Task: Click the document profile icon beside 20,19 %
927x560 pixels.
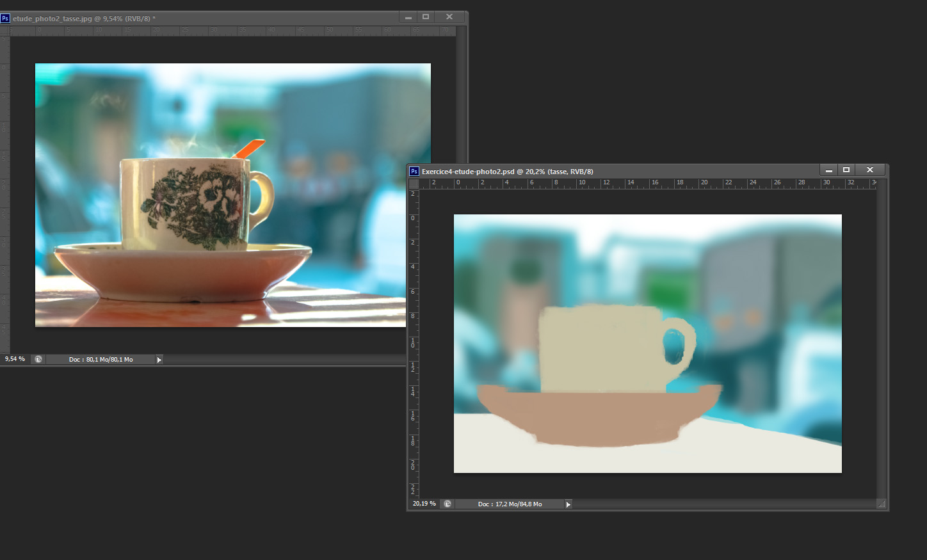Action: click(x=447, y=504)
